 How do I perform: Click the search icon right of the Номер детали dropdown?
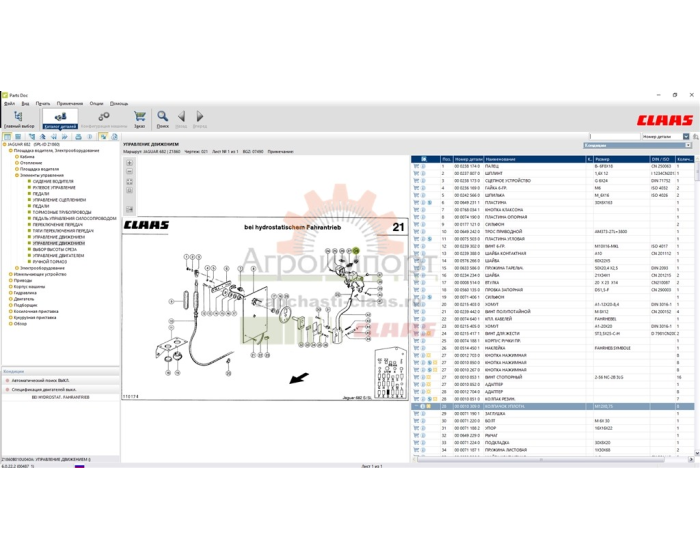click(x=696, y=137)
